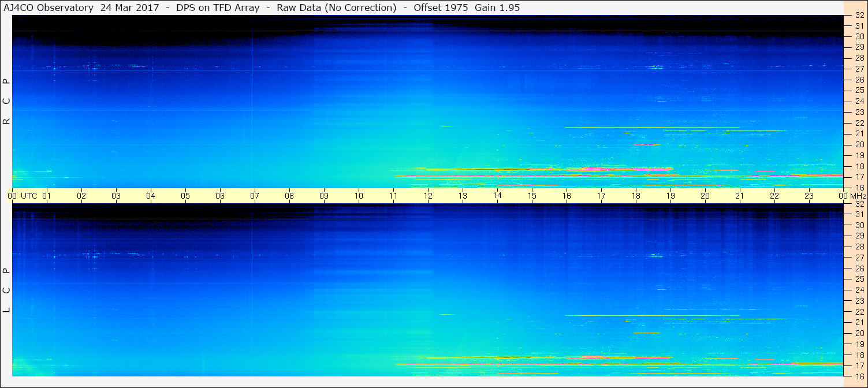Click the 24 MHz label on RCP scale
The height and width of the screenshot is (388, 868).
click(x=859, y=101)
